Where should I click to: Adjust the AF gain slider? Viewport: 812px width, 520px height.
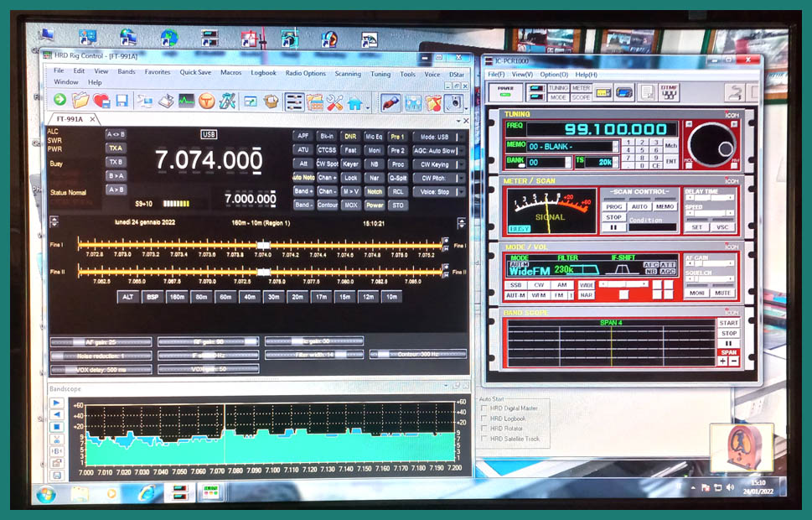(x=101, y=342)
